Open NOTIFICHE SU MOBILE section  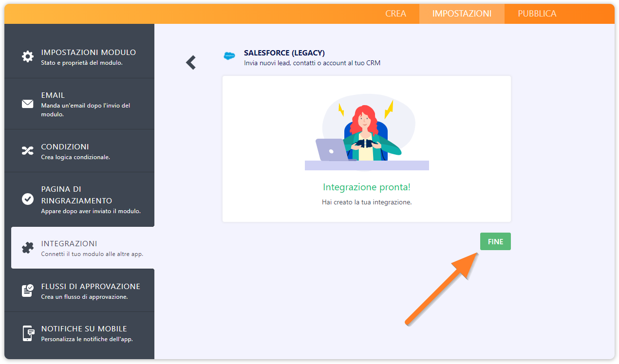(84, 328)
